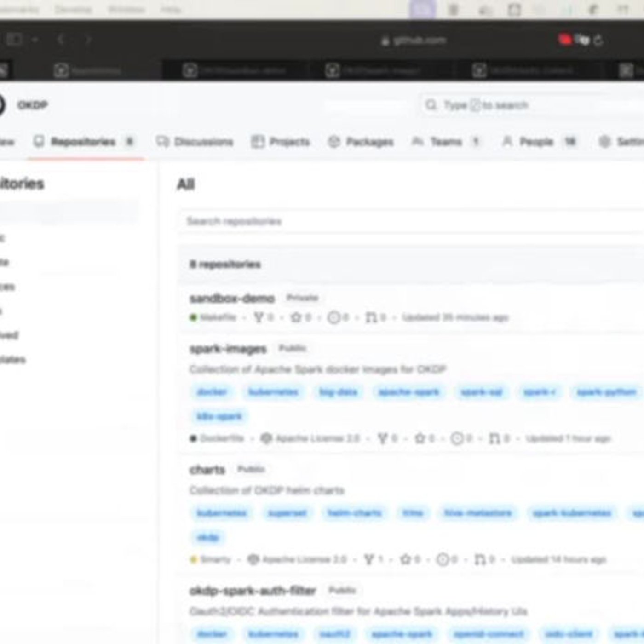Select the docker topic under okdp-spark-auth-filter
This screenshot has height=644, width=644.
pos(212,634)
